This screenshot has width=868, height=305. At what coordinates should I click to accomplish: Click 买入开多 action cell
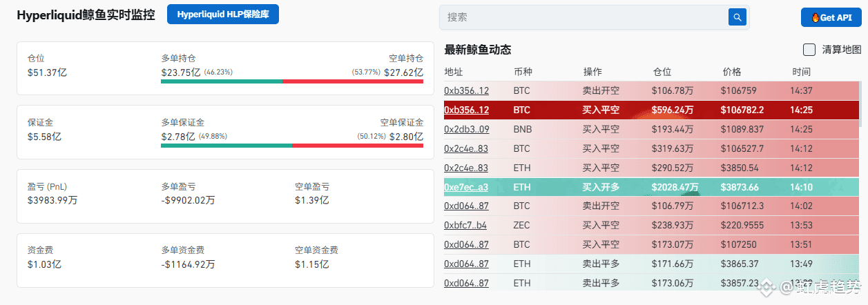coord(601,186)
